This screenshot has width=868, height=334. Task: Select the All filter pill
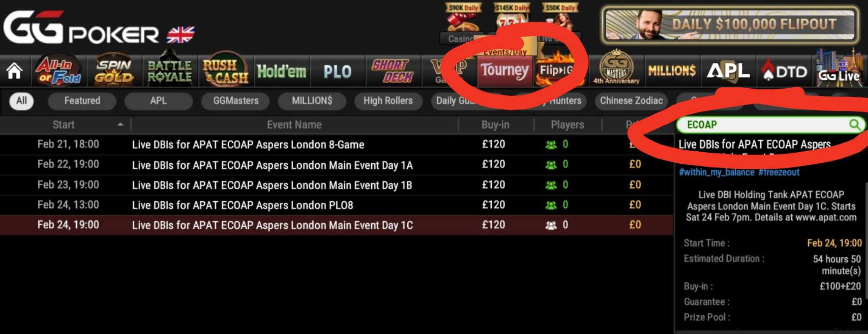[x=22, y=101]
